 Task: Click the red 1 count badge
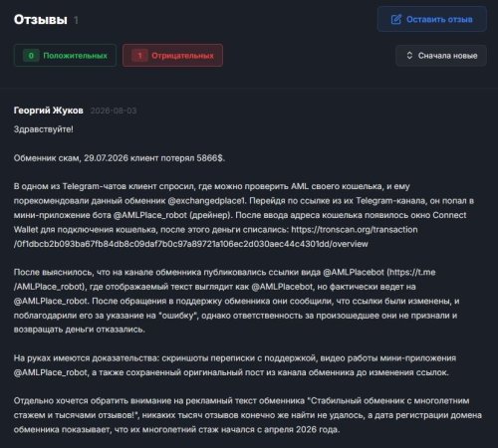point(139,56)
